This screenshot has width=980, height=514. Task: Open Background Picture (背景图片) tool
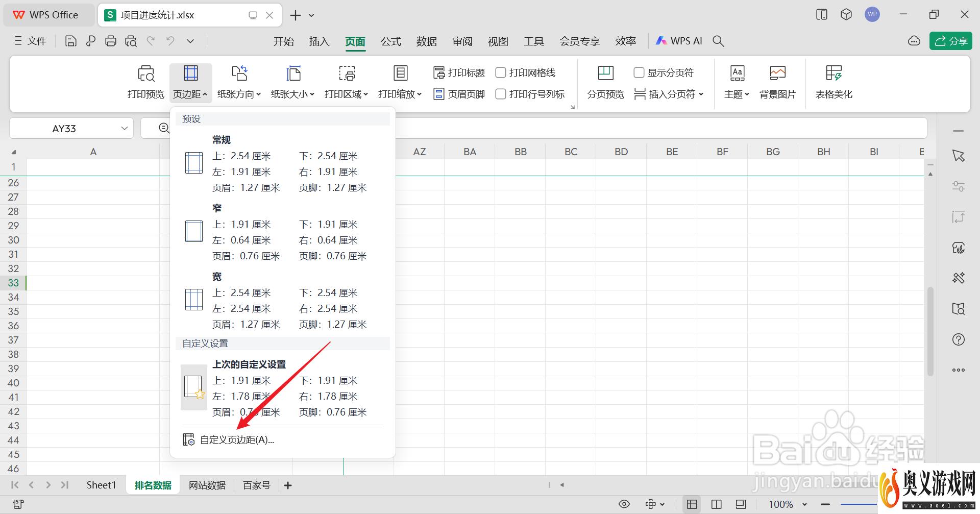[777, 83]
